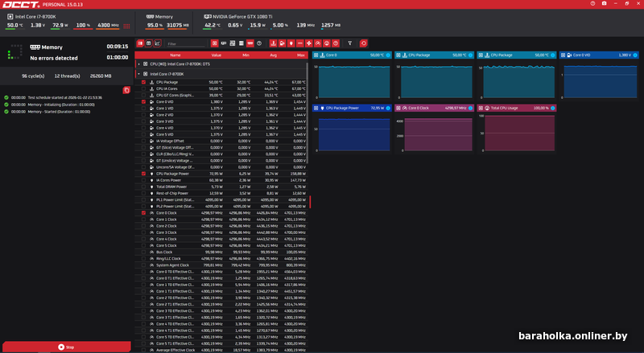Switch to the graph view icon
Viewport: 644px width, 353px height.
[159, 43]
